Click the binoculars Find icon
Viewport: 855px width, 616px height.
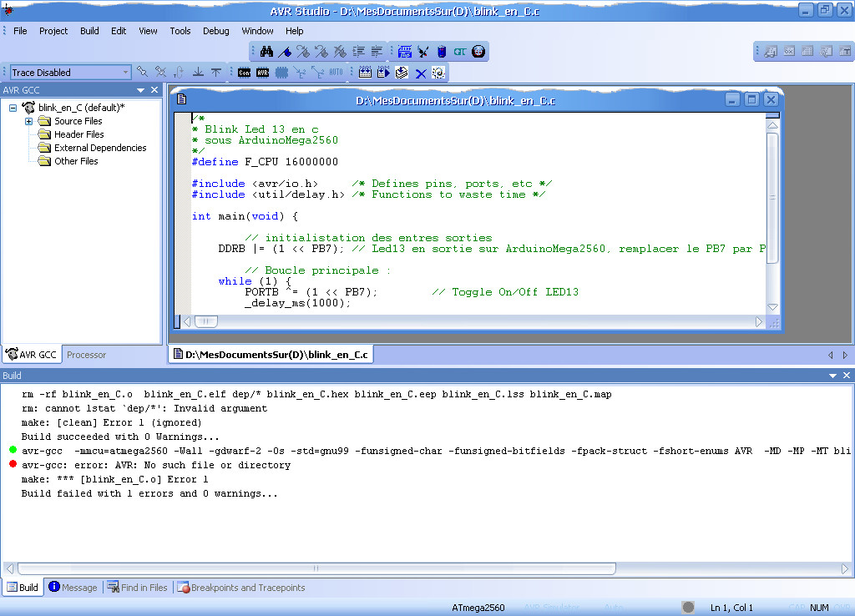coord(267,52)
